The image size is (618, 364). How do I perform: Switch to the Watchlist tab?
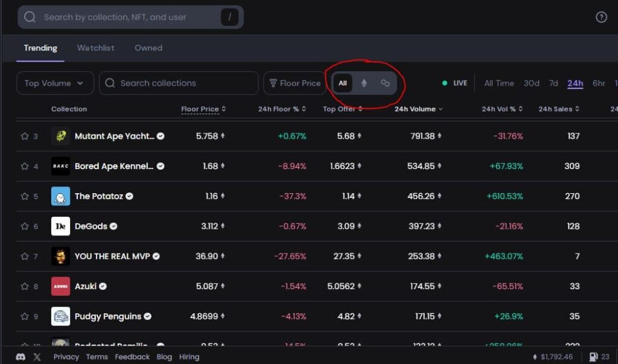point(95,48)
